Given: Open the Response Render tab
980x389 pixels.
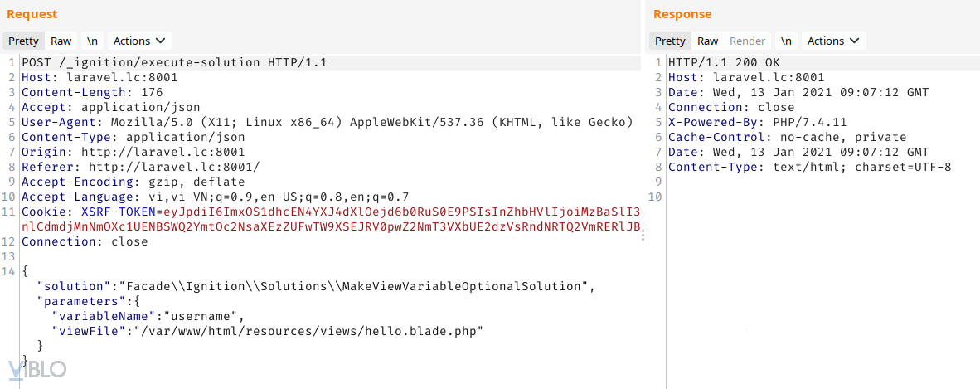Looking at the screenshot, I should (x=747, y=41).
